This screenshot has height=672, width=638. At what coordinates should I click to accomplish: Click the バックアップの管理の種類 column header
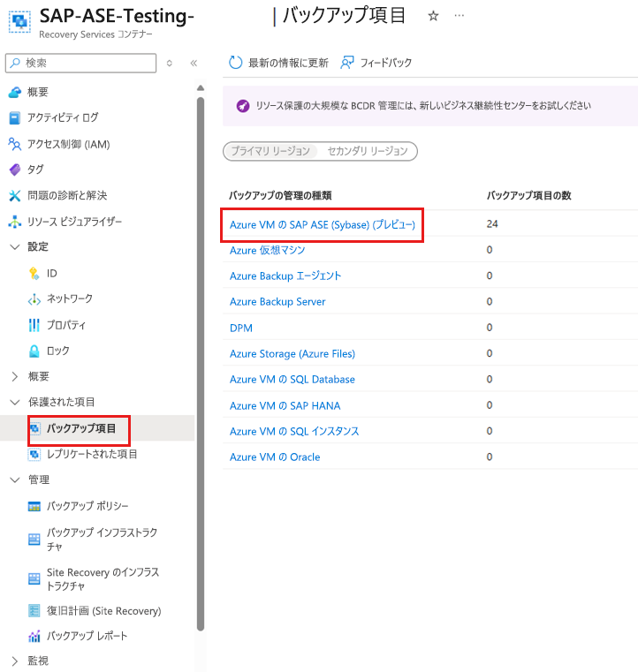pyautogui.click(x=280, y=196)
